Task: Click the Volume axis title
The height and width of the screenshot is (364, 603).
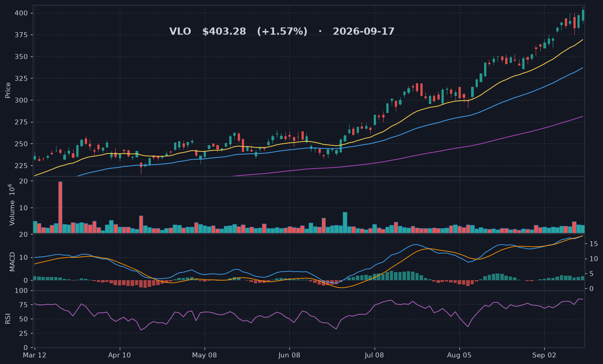Action: (12, 205)
